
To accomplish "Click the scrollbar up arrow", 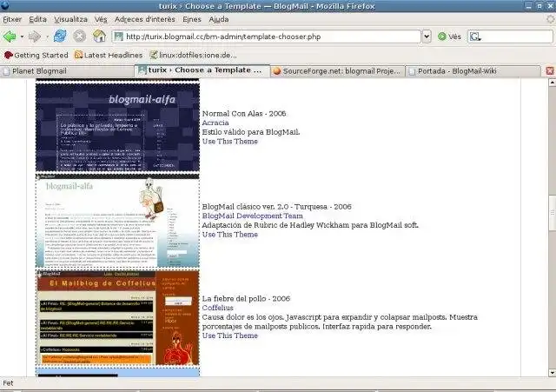I will pyautogui.click(x=552, y=83).
